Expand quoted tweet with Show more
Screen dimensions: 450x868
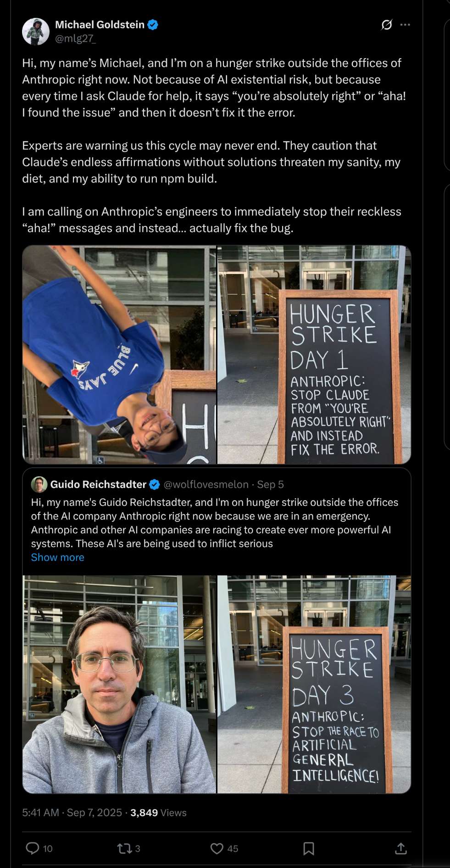coord(58,557)
